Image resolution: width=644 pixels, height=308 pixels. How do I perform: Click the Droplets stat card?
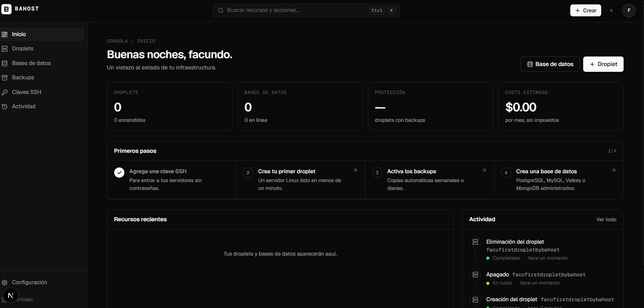pos(170,107)
